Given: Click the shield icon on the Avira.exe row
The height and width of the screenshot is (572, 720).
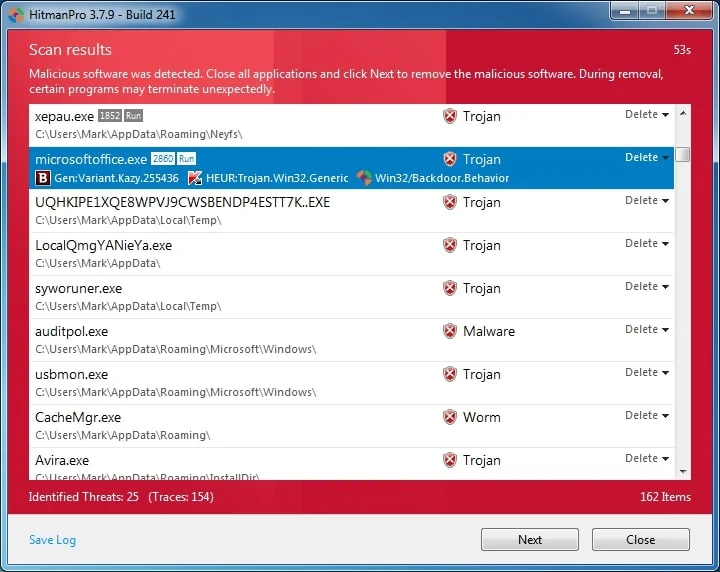Looking at the screenshot, I should tap(450, 460).
